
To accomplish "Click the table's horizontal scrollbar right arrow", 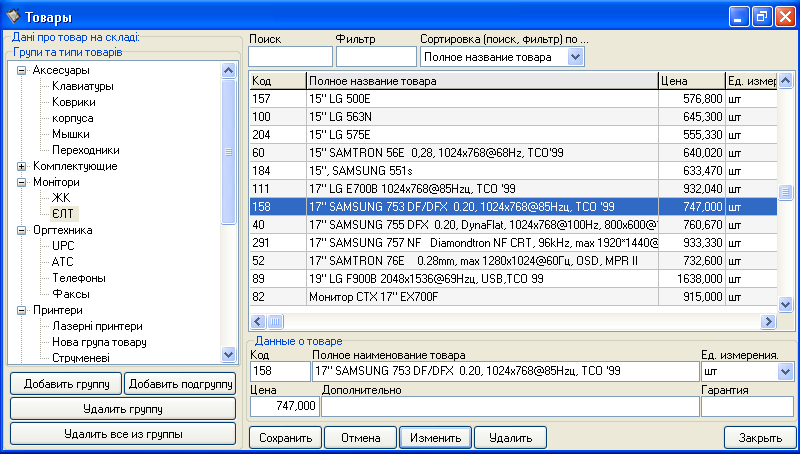I will pyautogui.click(x=769, y=321).
